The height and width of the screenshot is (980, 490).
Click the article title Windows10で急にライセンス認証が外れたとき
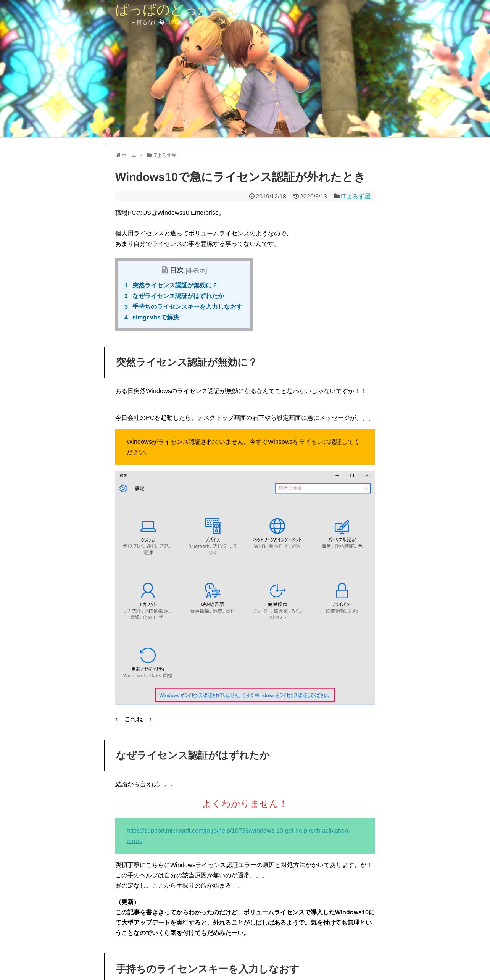240,177
